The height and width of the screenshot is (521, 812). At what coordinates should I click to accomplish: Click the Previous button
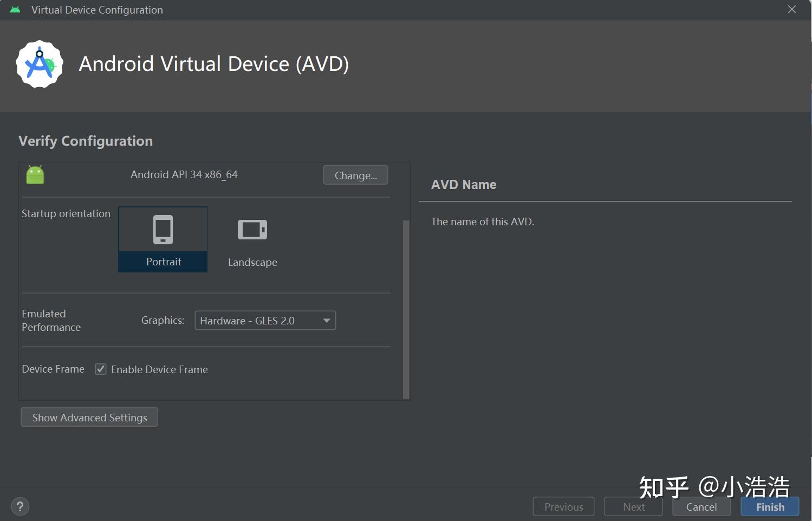click(564, 507)
